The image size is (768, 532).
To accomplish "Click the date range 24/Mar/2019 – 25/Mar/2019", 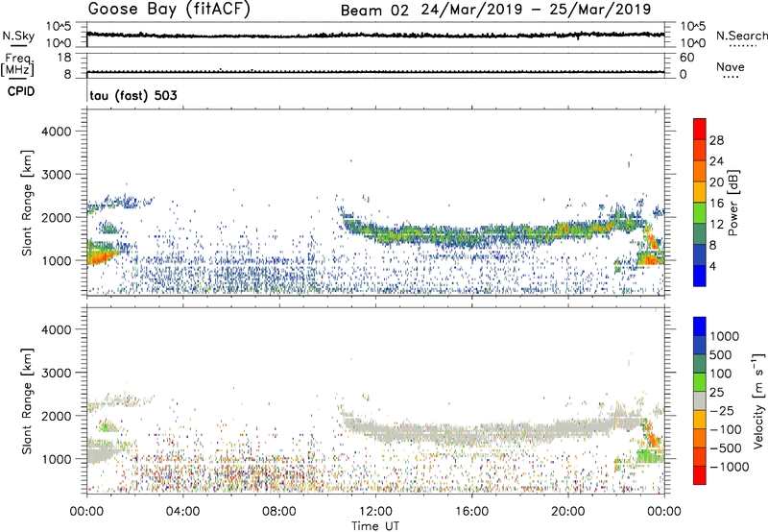I will [536, 10].
